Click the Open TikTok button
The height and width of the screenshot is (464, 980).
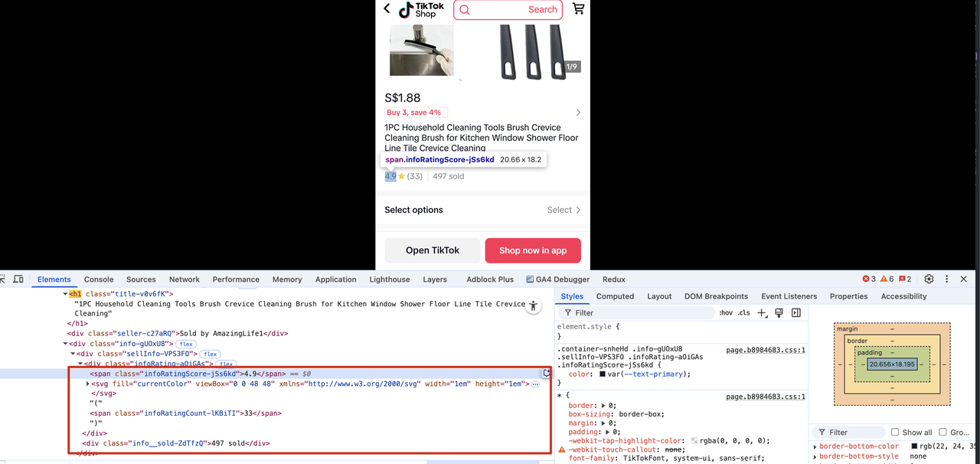point(433,250)
